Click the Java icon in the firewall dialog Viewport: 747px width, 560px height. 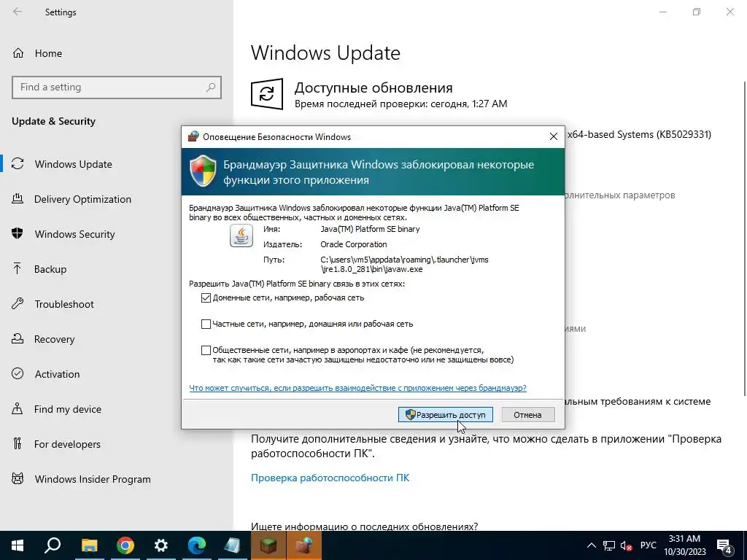point(241,236)
